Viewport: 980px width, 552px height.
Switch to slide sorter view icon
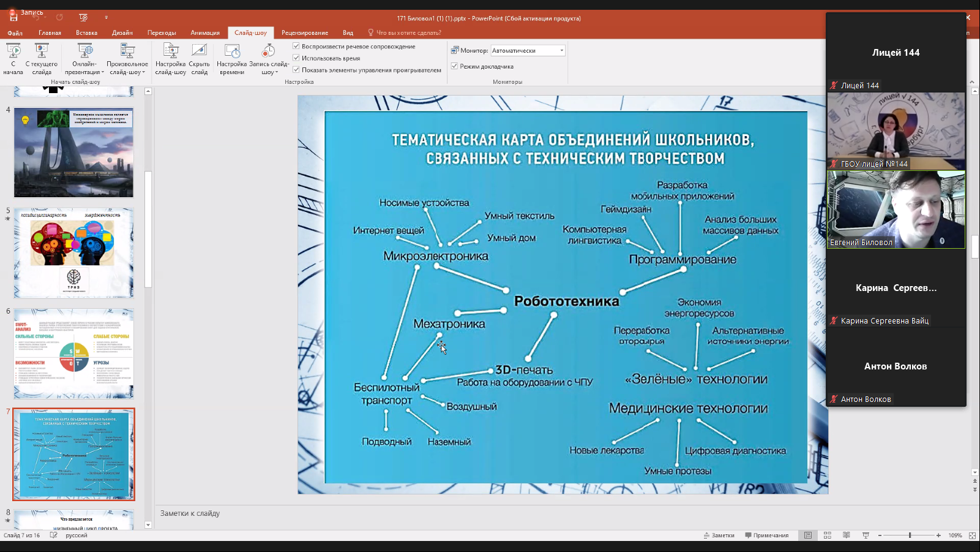[x=827, y=535]
